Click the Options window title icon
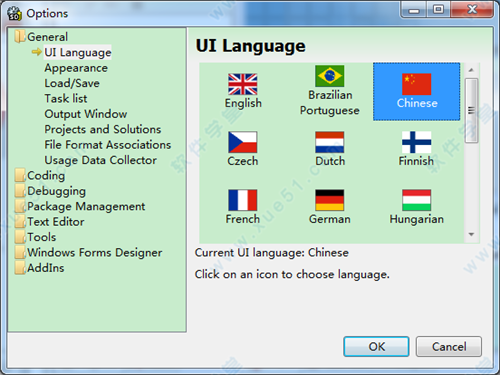The width and height of the screenshot is (500, 375). point(14,13)
